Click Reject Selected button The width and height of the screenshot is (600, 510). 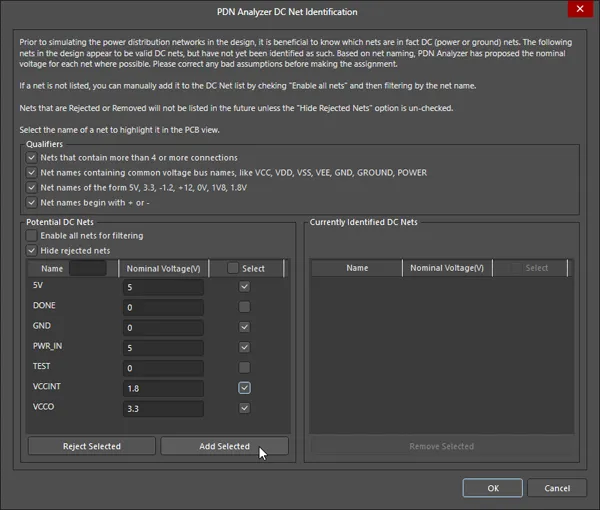coord(92,446)
